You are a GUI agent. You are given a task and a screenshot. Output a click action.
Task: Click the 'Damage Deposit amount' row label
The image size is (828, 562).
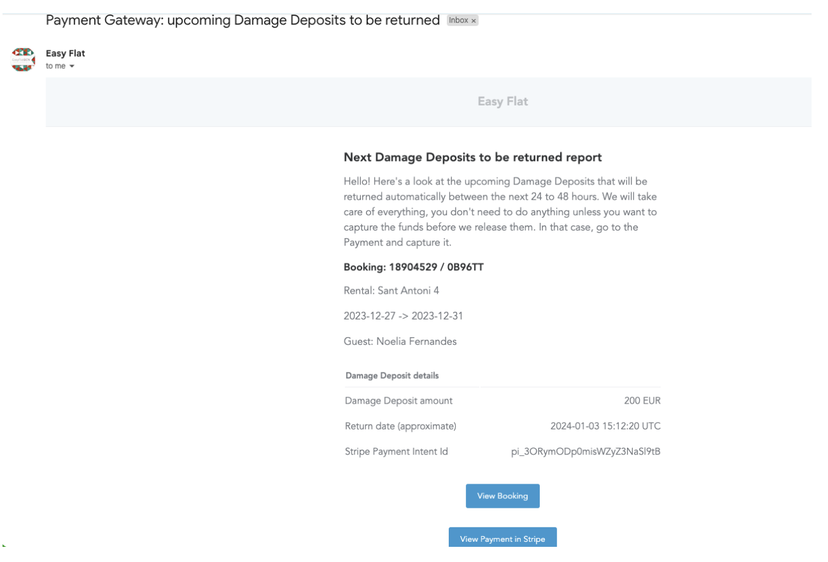(398, 401)
